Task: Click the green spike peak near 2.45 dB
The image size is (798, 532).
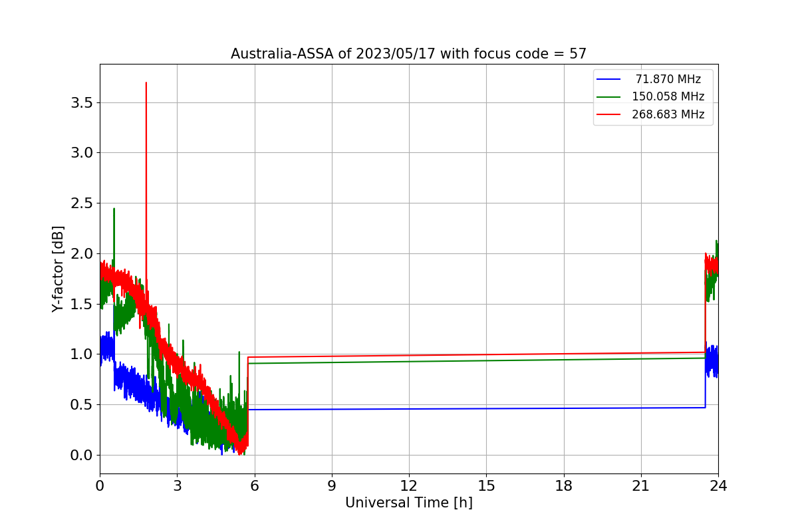Action: click(114, 209)
